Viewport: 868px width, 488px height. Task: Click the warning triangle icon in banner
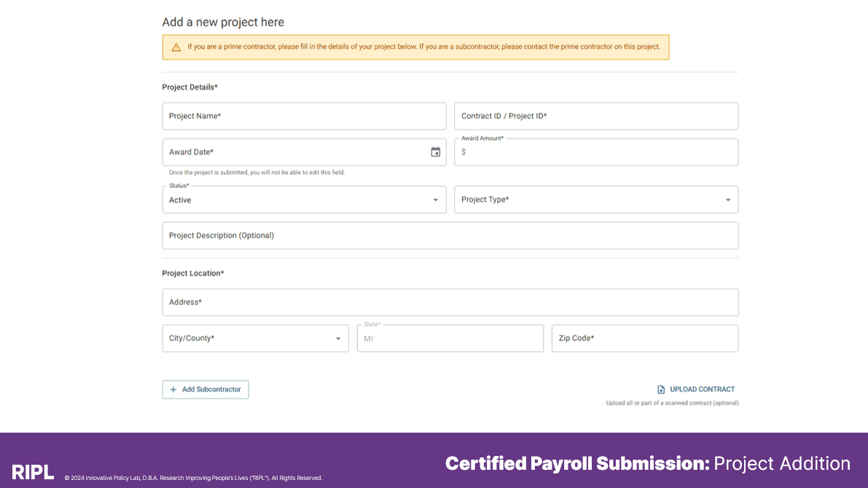coord(176,47)
